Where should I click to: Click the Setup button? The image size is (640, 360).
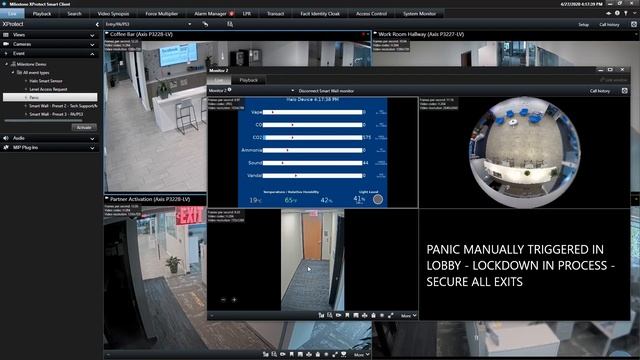coord(584,24)
